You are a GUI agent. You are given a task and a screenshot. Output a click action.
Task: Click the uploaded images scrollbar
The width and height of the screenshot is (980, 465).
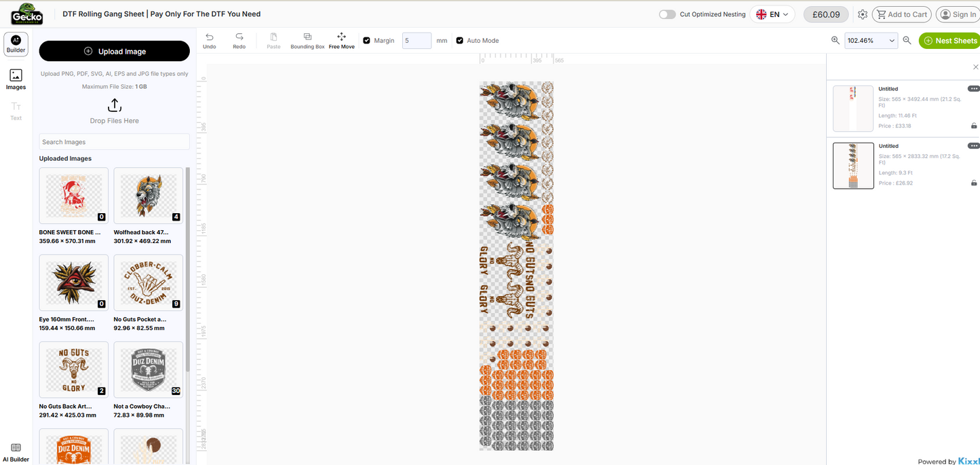point(188,269)
